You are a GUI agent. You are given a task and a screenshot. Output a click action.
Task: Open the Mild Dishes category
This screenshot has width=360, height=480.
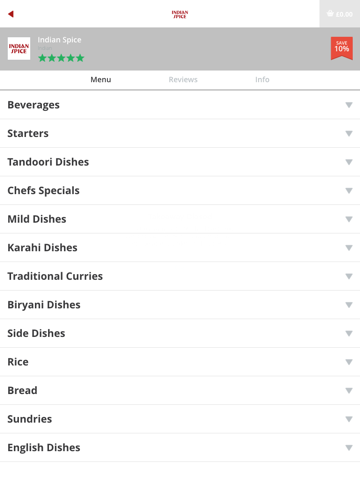(x=180, y=219)
